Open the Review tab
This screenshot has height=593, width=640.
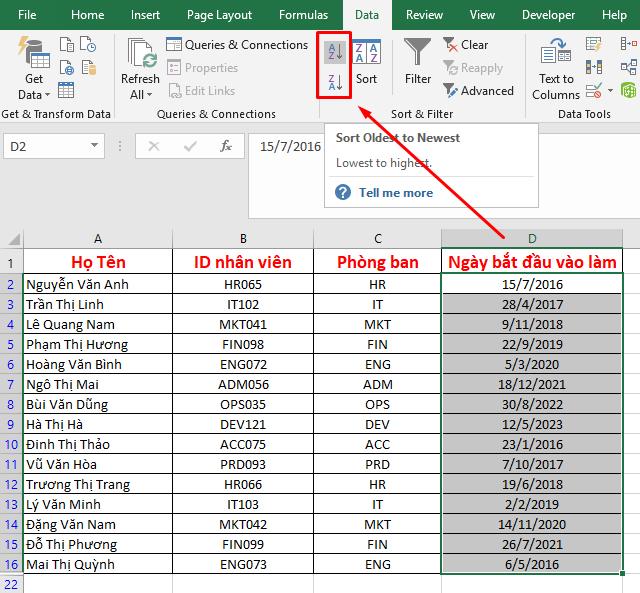424,15
